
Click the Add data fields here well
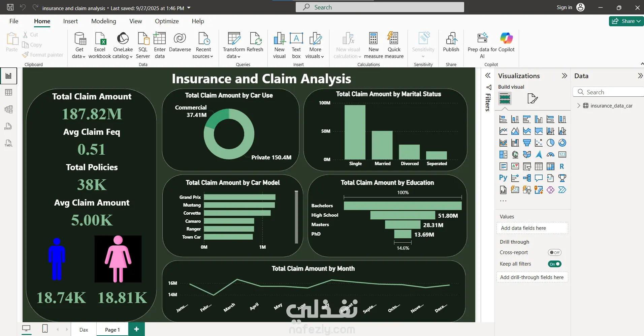click(x=532, y=228)
